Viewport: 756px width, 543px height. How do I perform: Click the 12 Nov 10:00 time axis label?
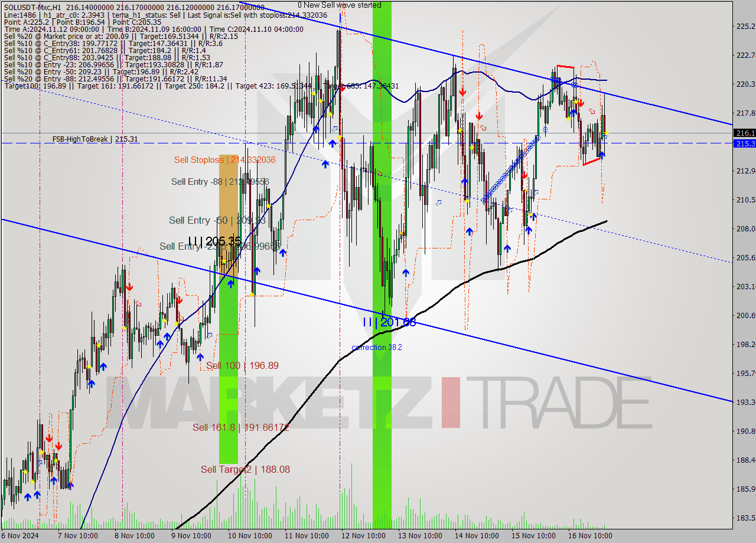(x=363, y=536)
